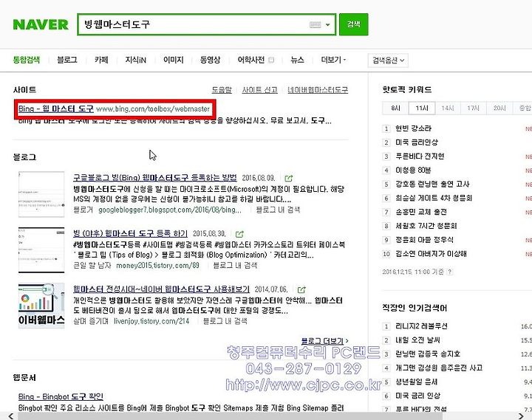This screenshot has width=532, height=420.
Task: Select the 20시 hot topic time tab
Action: pyautogui.click(x=499, y=108)
